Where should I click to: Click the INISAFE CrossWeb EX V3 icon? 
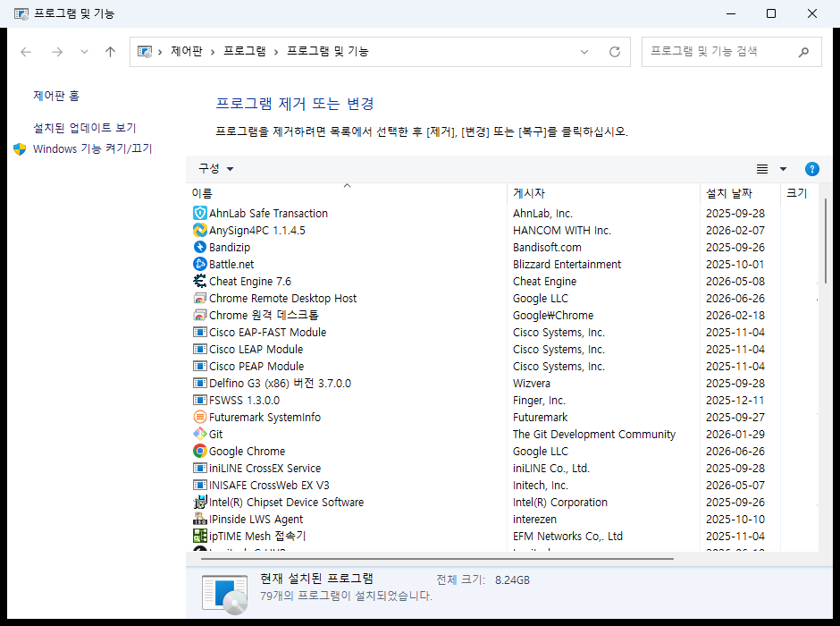click(x=200, y=486)
